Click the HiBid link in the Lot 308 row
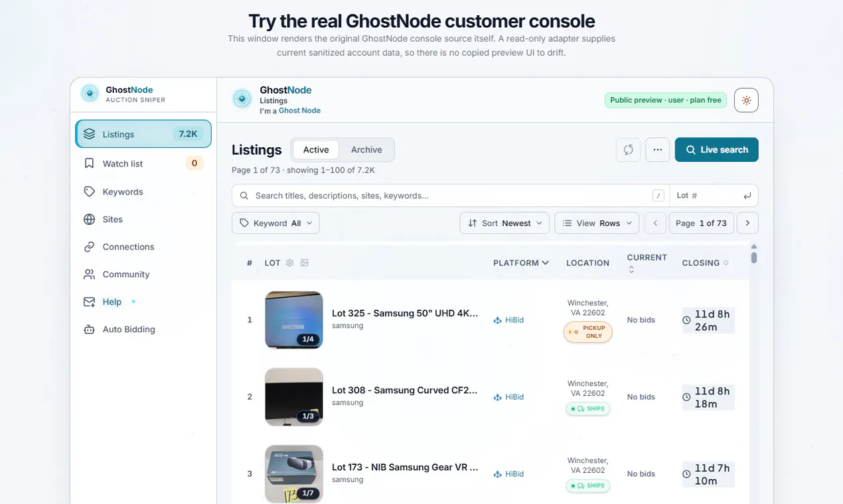The height and width of the screenshot is (504, 843). [508, 397]
